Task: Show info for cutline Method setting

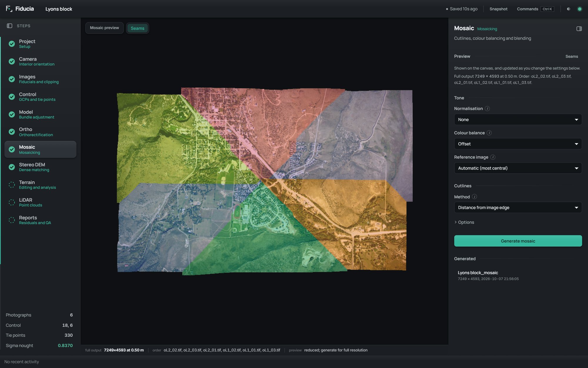Action: [x=474, y=197]
